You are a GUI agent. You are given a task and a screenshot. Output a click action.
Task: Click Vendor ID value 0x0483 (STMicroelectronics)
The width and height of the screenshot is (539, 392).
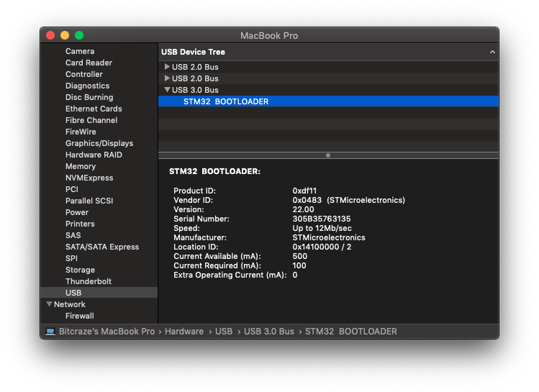[x=348, y=200]
